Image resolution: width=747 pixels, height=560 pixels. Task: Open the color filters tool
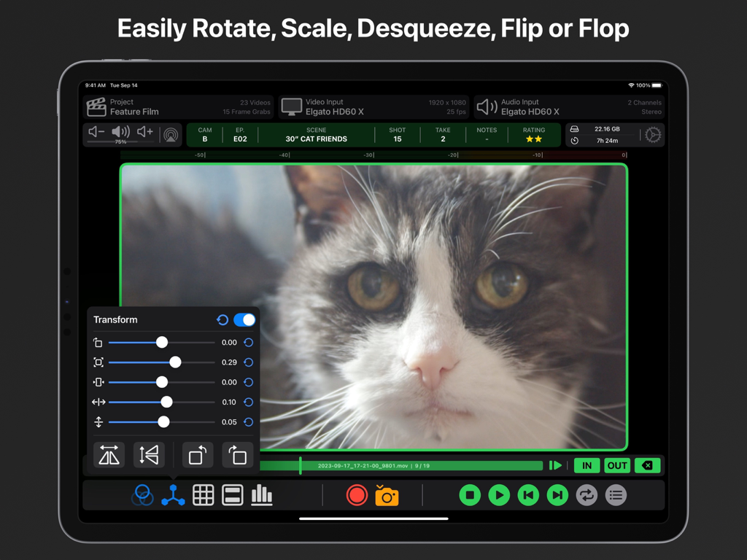[142, 495]
